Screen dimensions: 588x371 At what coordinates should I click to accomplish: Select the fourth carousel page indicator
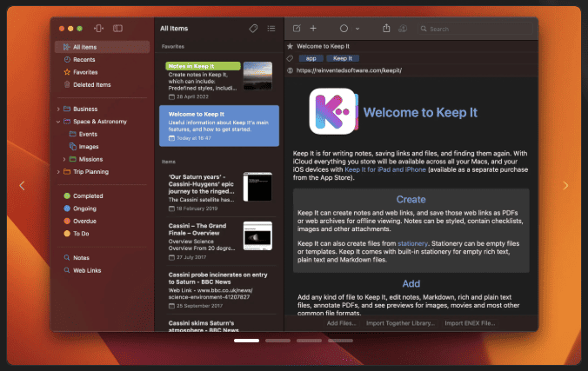pyautogui.click(x=340, y=341)
